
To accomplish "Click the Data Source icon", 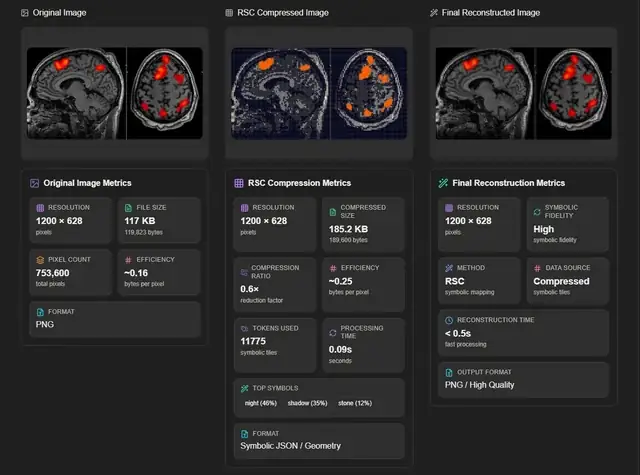I will coord(536,268).
